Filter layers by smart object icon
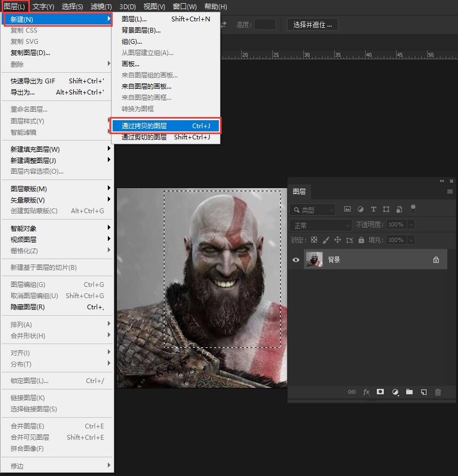The width and height of the screenshot is (458, 476). 399,209
